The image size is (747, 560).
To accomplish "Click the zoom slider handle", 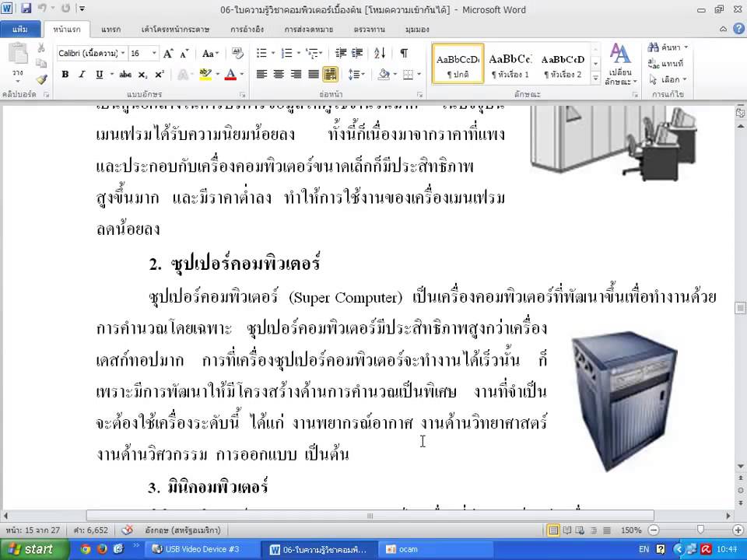I will 700,530.
